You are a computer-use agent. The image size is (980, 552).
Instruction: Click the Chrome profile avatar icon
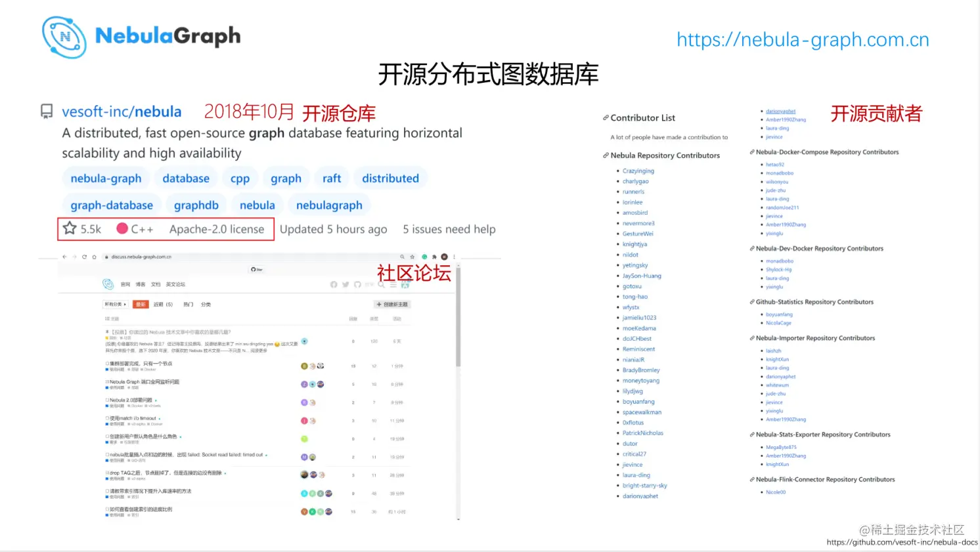click(444, 257)
